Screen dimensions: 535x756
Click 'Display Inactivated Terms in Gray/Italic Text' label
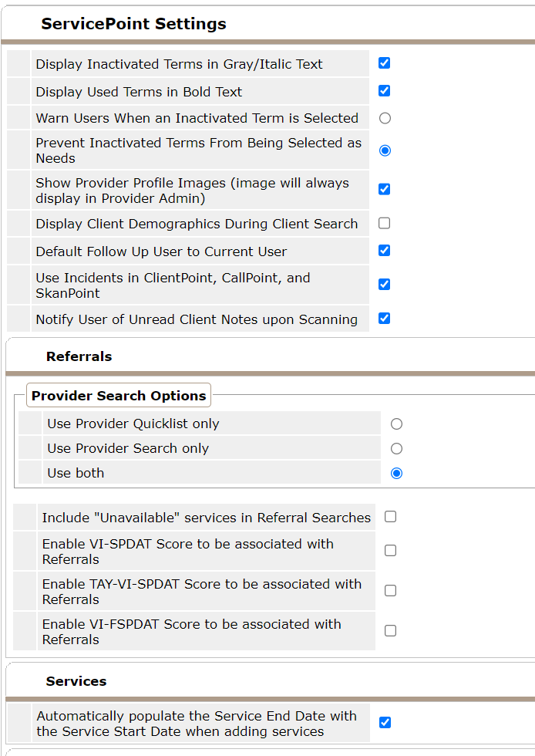(x=180, y=64)
